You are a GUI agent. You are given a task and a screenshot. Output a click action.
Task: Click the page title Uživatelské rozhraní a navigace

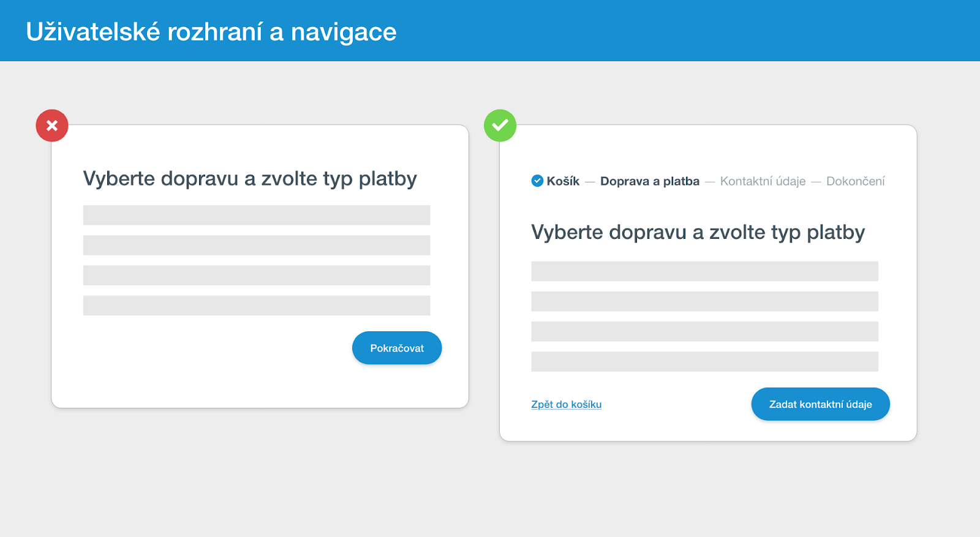click(211, 32)
